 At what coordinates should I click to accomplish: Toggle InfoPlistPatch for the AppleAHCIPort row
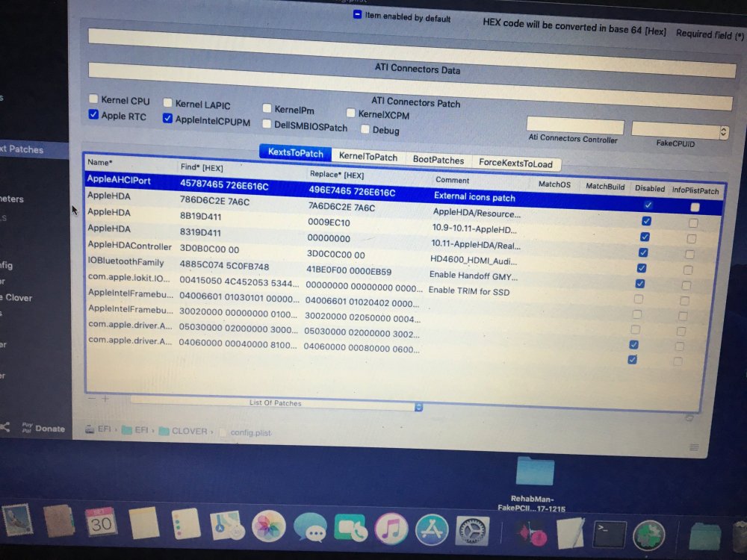click(x=695, y=207)
